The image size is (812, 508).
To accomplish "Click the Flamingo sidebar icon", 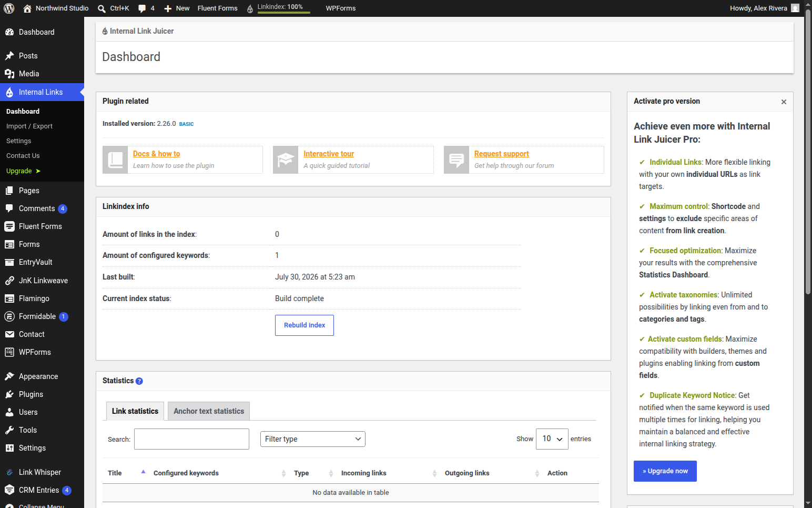I will click(x=9, y=298).
